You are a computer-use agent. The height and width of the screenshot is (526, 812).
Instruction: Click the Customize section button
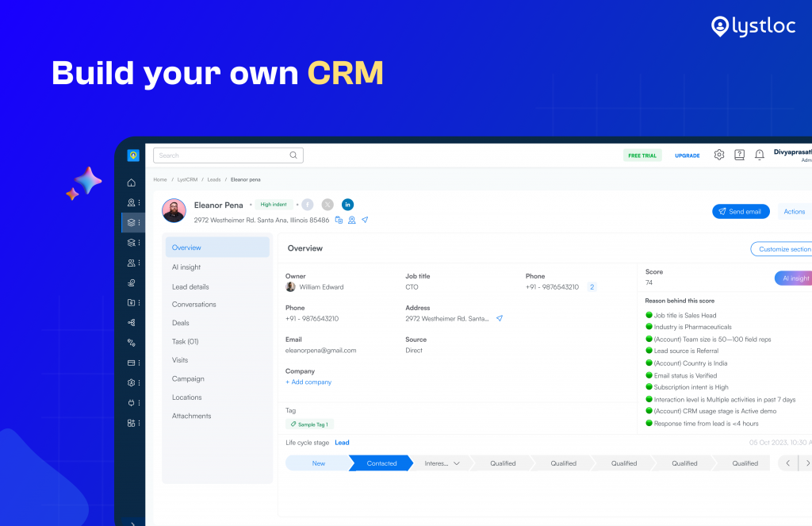pos(781,249)
